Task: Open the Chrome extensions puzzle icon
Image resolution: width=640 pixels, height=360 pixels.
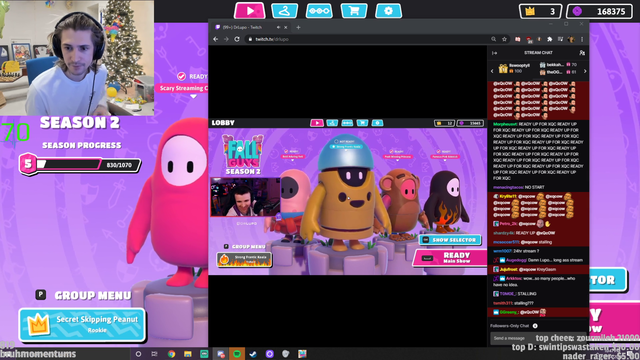Action: point(550,39)
